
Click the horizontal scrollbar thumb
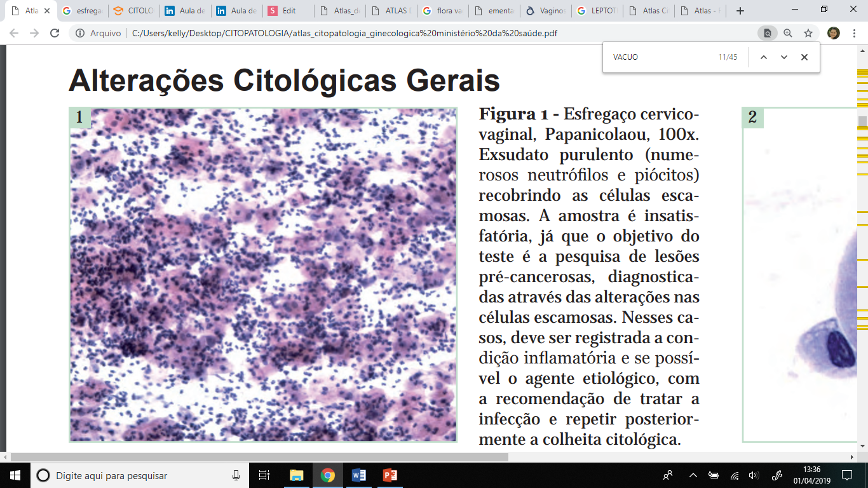(x=259, y=457)
